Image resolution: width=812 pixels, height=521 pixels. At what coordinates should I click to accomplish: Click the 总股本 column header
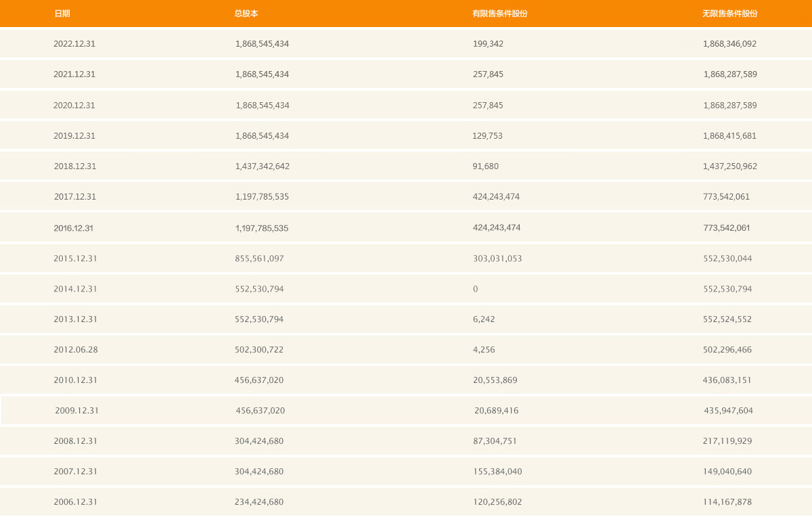pos(246,14)
